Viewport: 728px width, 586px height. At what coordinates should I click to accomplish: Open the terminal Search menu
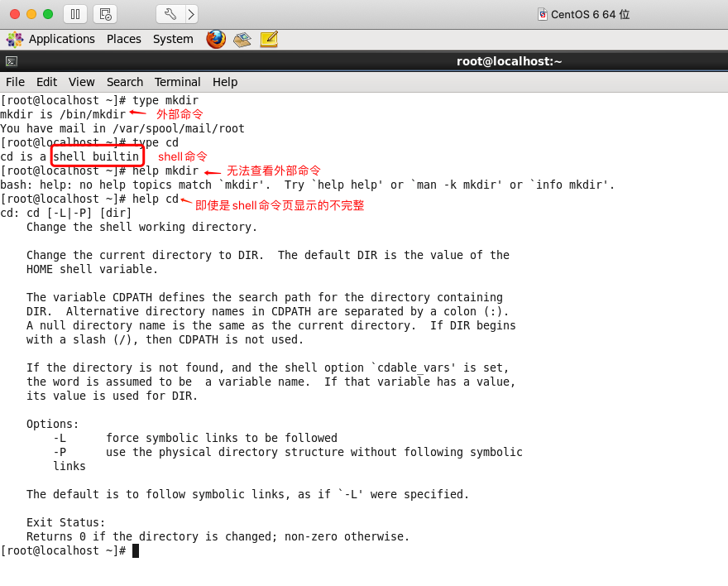[x=125, y=82]
